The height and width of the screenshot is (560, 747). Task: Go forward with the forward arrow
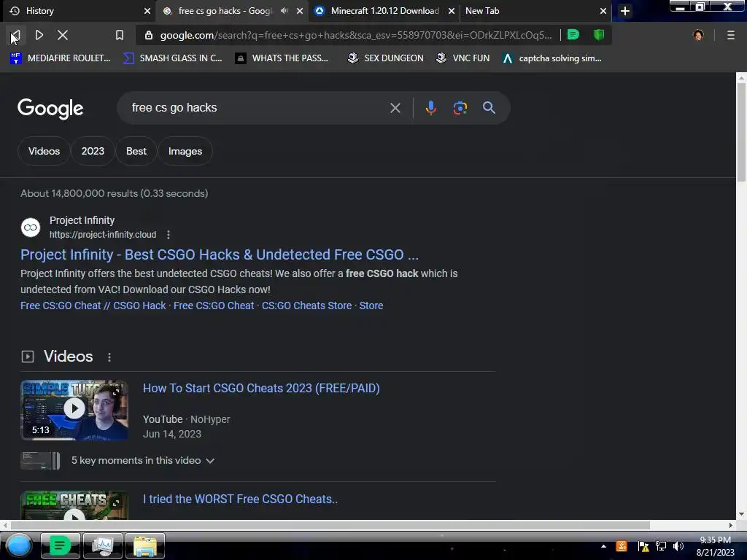click(x=39, y=35)
